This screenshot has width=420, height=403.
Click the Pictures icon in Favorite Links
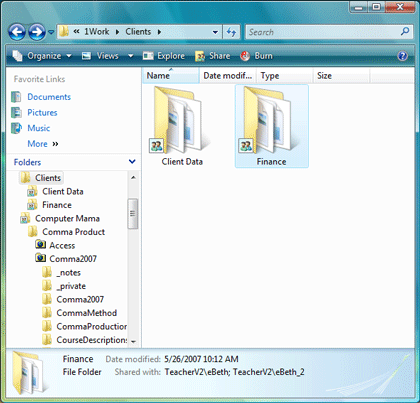click(16, 113)
